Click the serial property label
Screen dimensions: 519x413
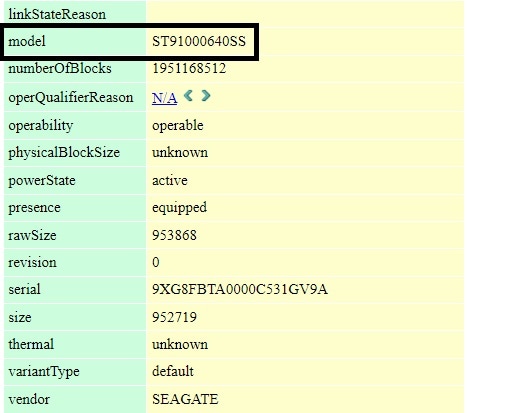coord(24,289)
